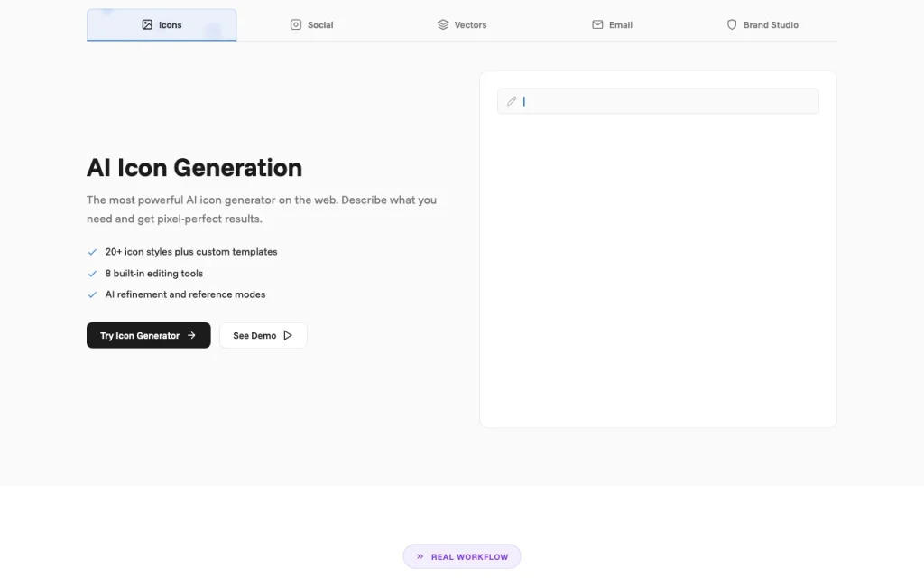This screenshot has height=578, width=924.
Task: Click "20+ icon styles plus custom templates"
Action: coord(191,252)
